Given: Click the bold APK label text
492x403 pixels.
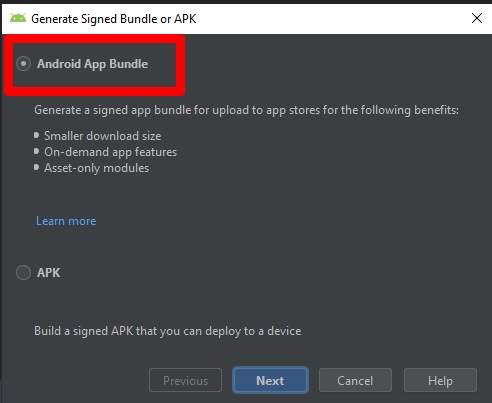Looking at the screenshot, I should point(49,273).
